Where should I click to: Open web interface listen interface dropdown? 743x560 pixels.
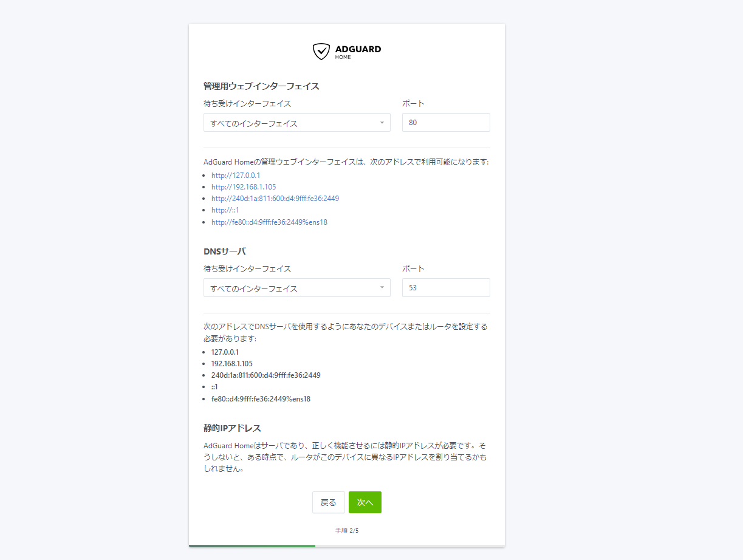[x=297, y=123]
